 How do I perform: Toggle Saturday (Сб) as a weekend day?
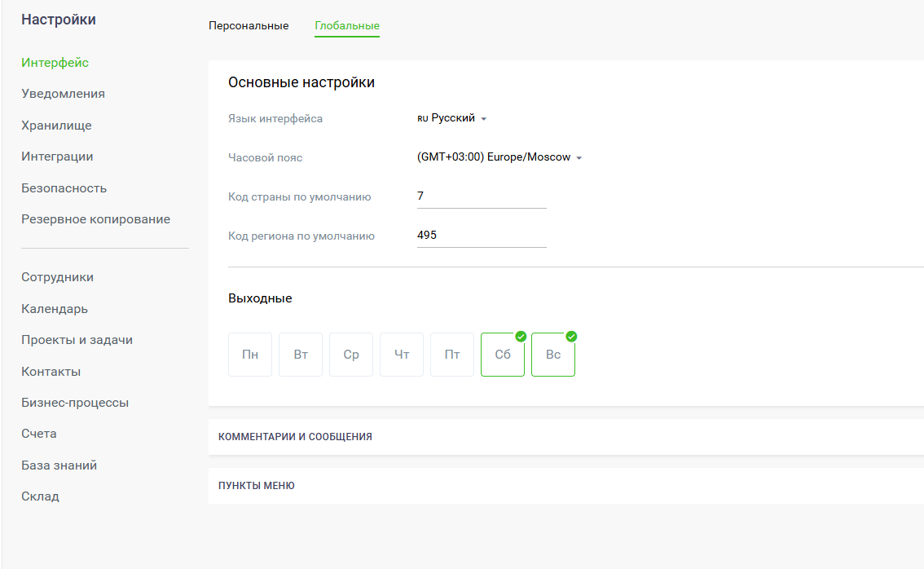(503, 355)
